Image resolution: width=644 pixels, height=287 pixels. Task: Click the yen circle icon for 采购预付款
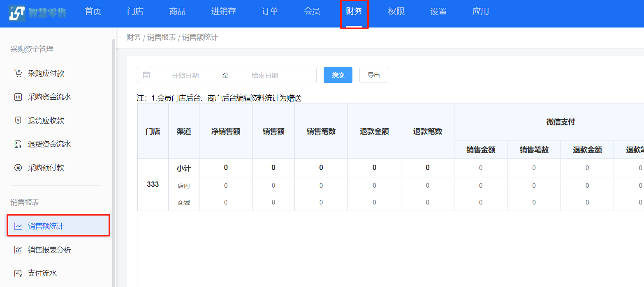18,168
